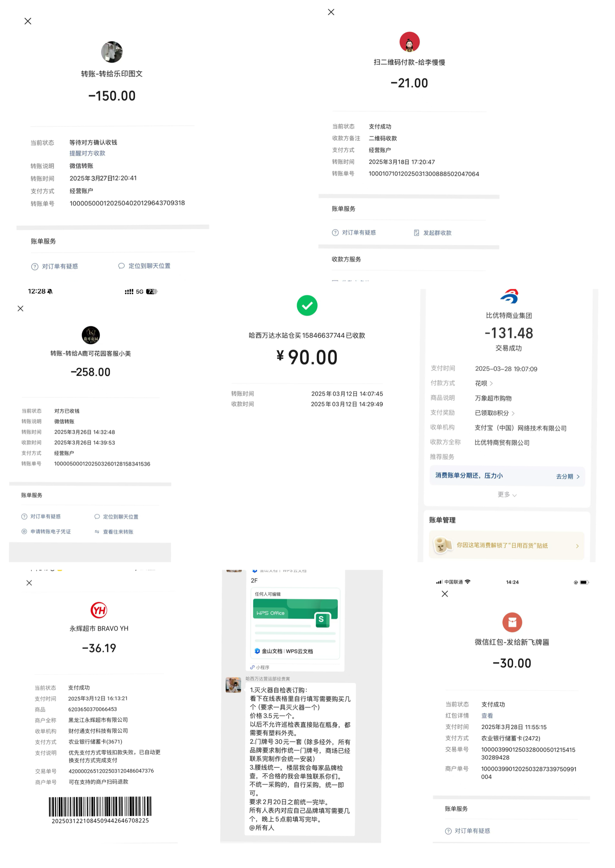This screenshot has height=868, width=615.
Task: Click 查看 next to 红包详情
Action: pos(487,716)
